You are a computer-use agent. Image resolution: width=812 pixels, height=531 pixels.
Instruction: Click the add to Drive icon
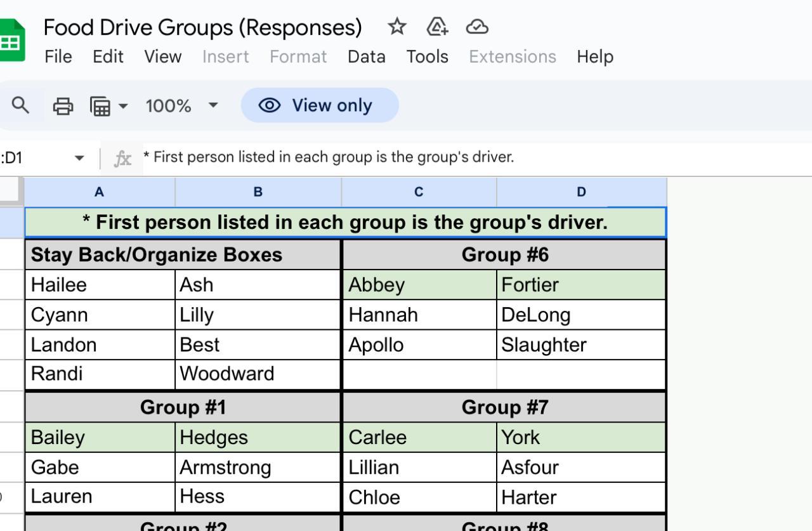[438, 27]
